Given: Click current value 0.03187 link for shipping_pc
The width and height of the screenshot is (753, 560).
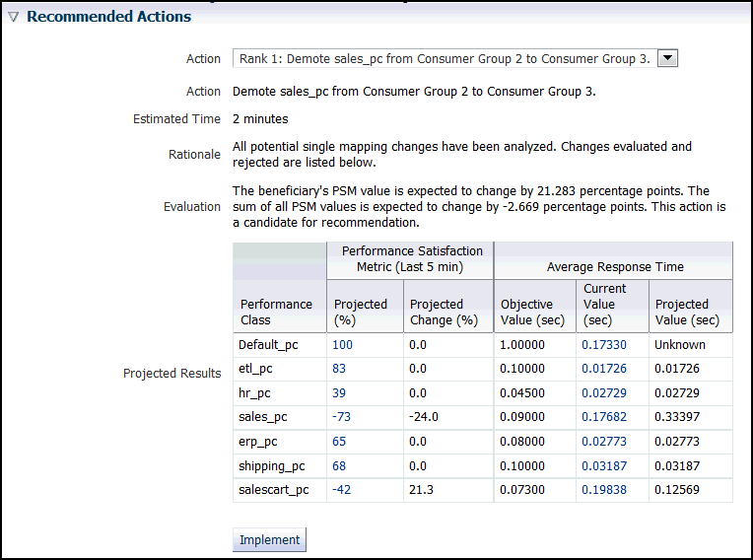Looking at the screenshot, I should [604, 466].
